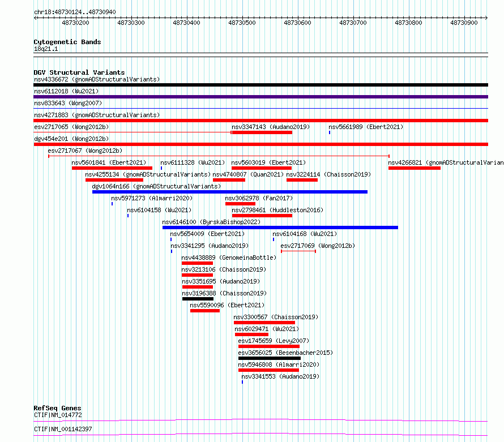
Task: Click nsv5654009 (Ebert2021) label
Action: (207, 234)
